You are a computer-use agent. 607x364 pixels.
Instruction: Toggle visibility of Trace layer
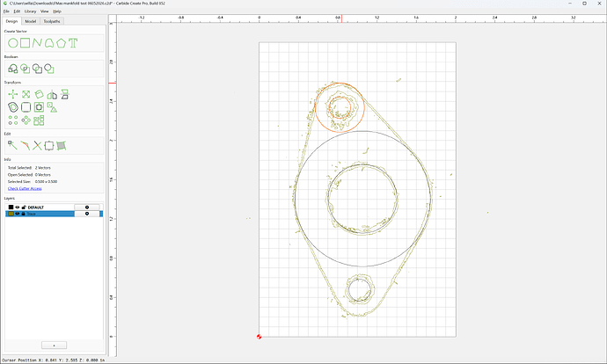(x=18, y=214)
